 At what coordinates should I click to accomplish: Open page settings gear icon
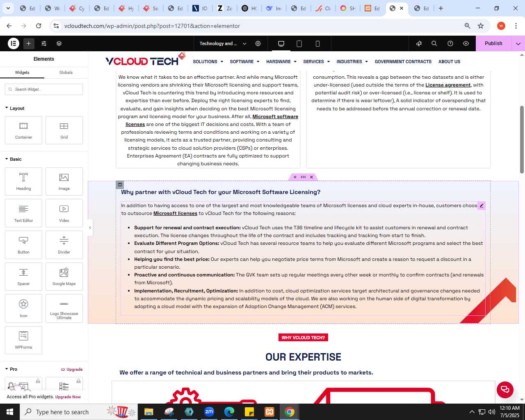258,43
